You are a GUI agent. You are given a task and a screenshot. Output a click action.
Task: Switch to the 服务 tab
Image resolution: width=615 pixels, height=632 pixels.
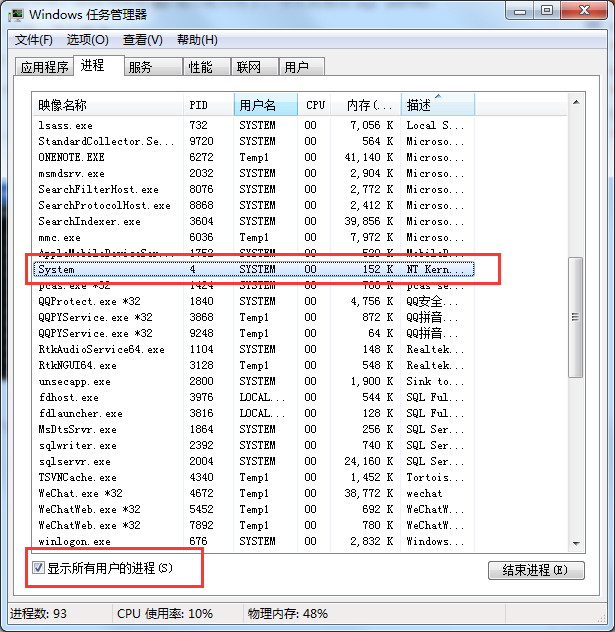click(x=153, y=67)
